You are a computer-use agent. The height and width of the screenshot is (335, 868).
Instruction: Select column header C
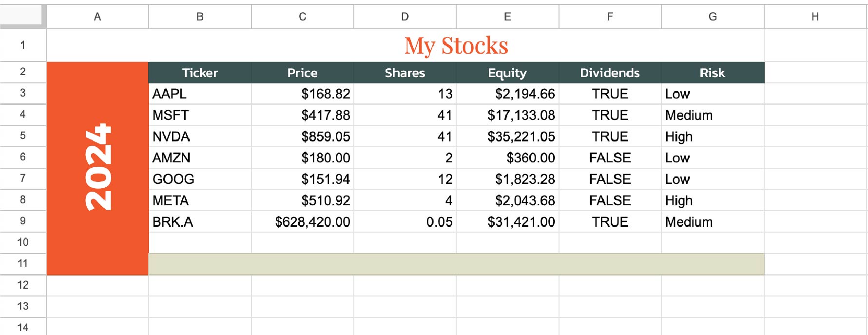[302, 16]
